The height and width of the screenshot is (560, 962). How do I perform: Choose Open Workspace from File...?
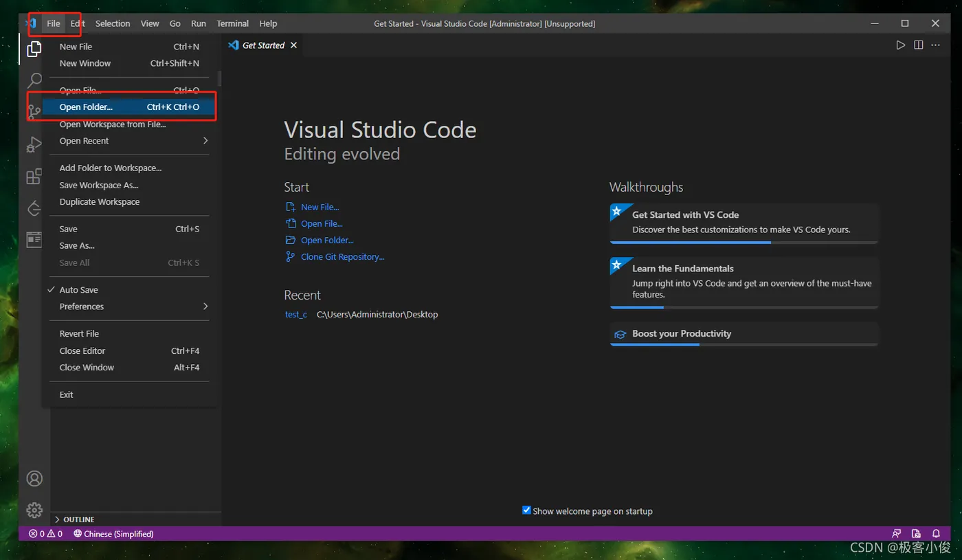point(129,124)
